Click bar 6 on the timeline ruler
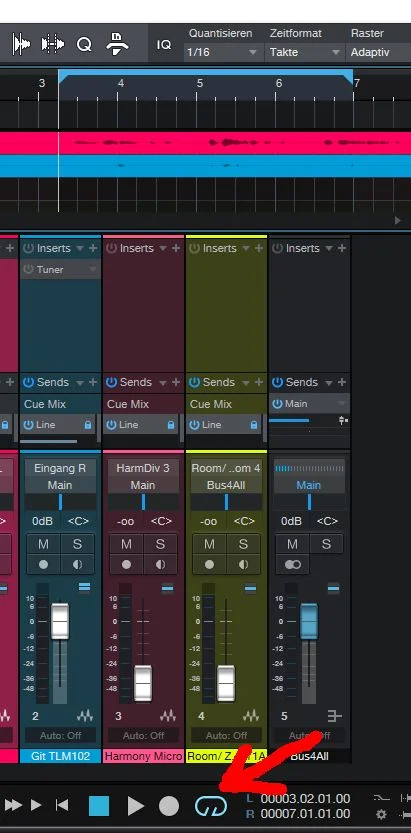 coord(279,83)
